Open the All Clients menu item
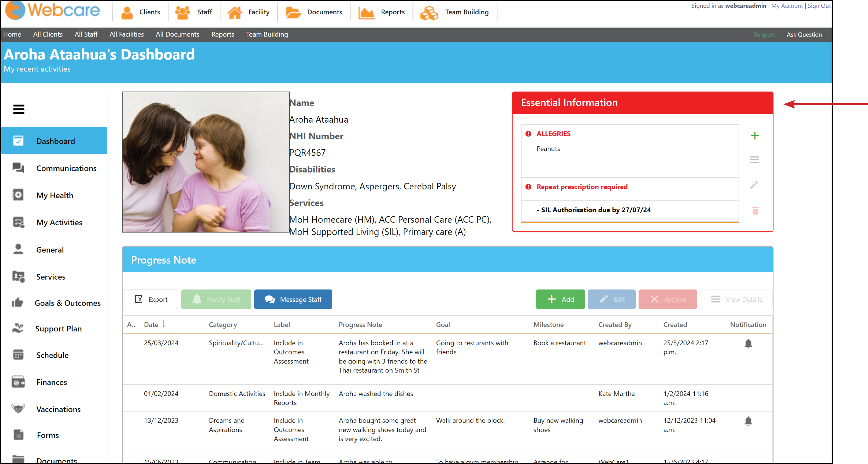Image resolution: width=868 pixels, height=464 pixels. (x=47, y=34)
